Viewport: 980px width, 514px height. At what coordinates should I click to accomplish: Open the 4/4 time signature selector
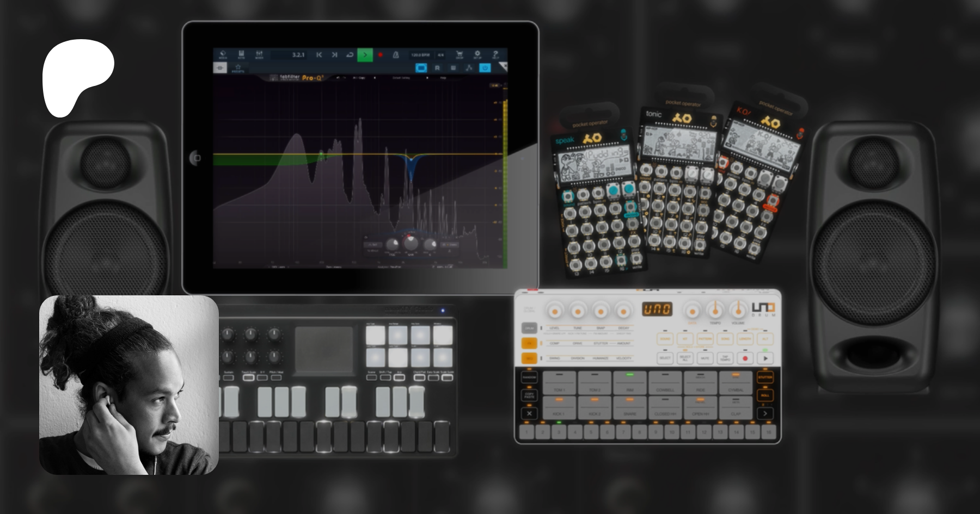click(x=440, y=55)
